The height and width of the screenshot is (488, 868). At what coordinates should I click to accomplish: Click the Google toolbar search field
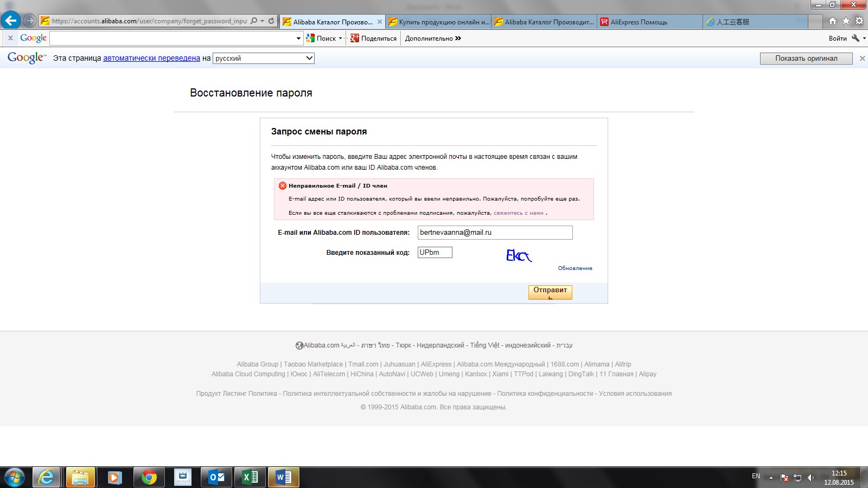(173, 38)
